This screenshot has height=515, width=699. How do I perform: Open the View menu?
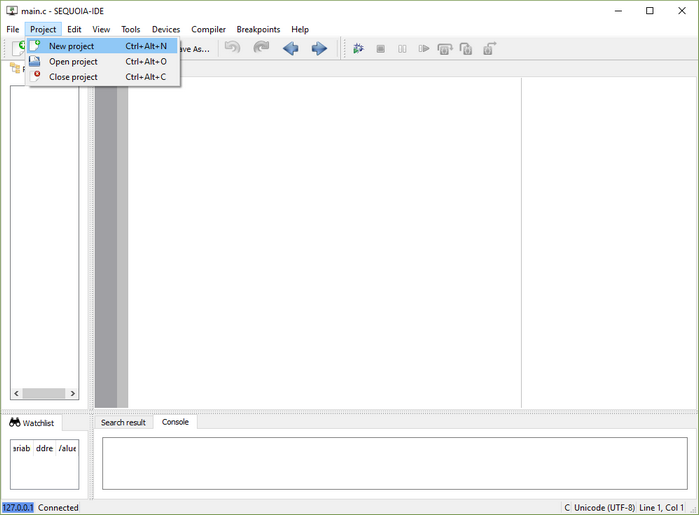click(101, 29)
